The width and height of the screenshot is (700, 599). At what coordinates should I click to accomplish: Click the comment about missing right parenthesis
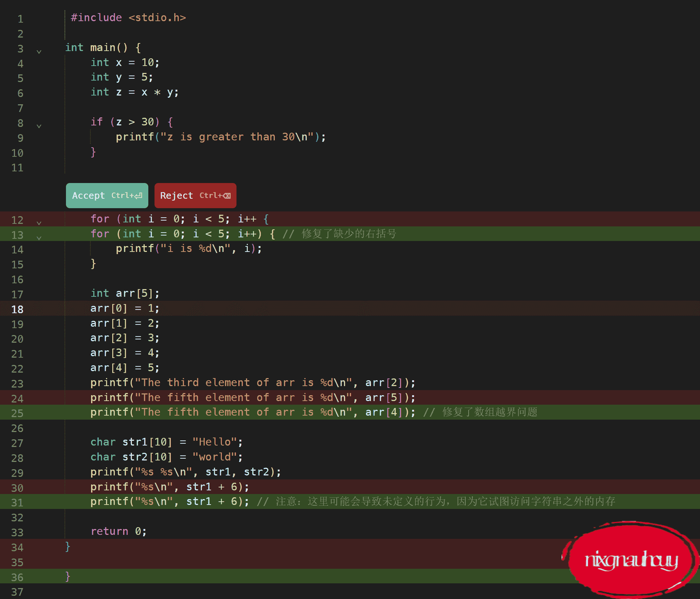(x=340, y=234)
